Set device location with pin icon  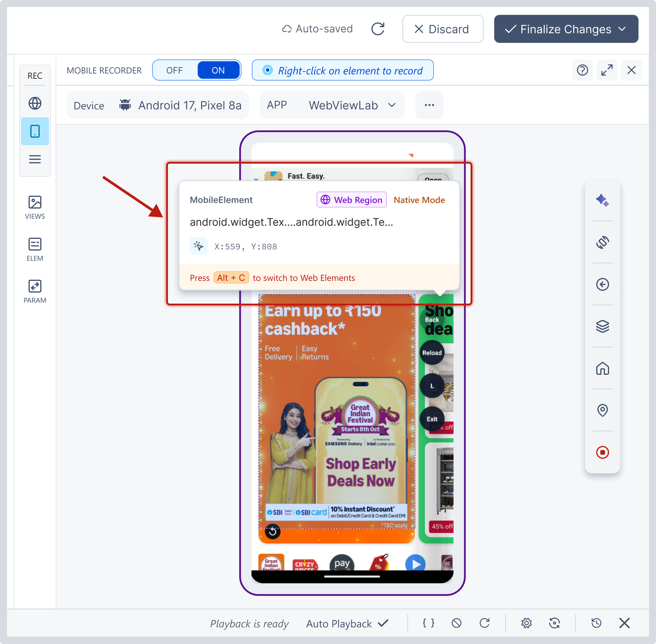pos(602,410)
